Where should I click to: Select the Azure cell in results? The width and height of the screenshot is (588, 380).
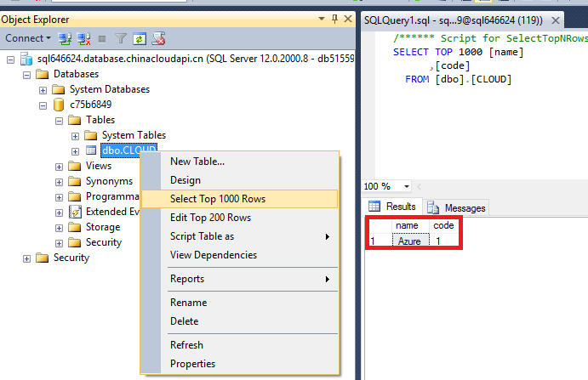[x=410, y=241]
